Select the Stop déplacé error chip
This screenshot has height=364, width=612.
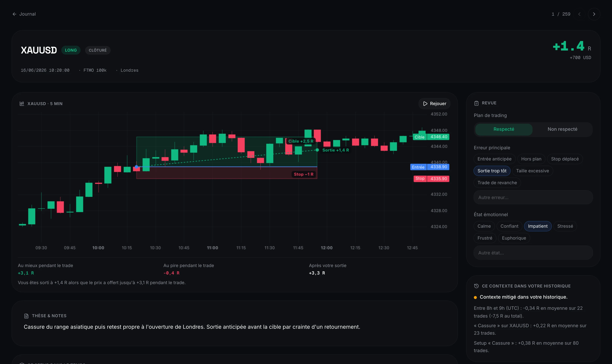(565, 159)
